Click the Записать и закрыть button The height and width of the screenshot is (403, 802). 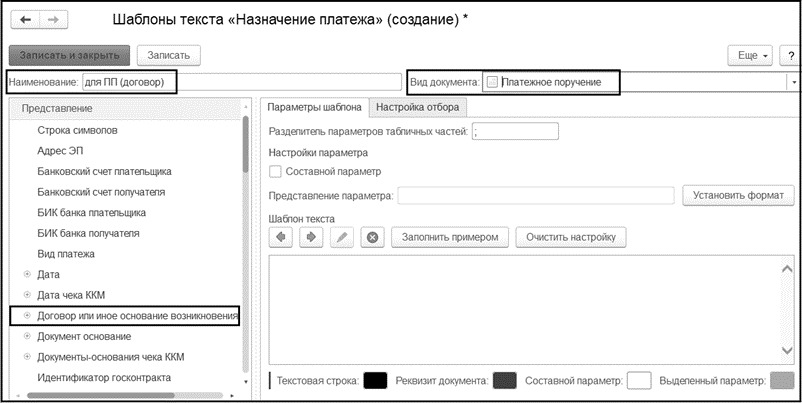click(x=70, y=55)
